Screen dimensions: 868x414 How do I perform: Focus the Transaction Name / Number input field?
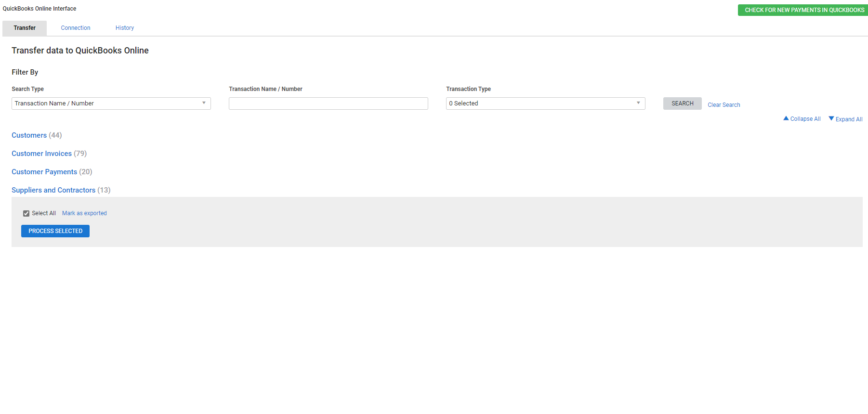(x=329, y=103)
